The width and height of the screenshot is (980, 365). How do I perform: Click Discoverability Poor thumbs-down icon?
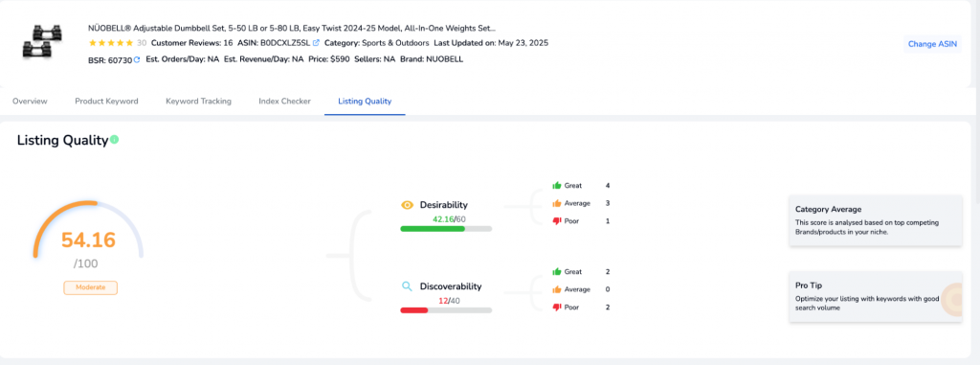(x=557, y=308)
